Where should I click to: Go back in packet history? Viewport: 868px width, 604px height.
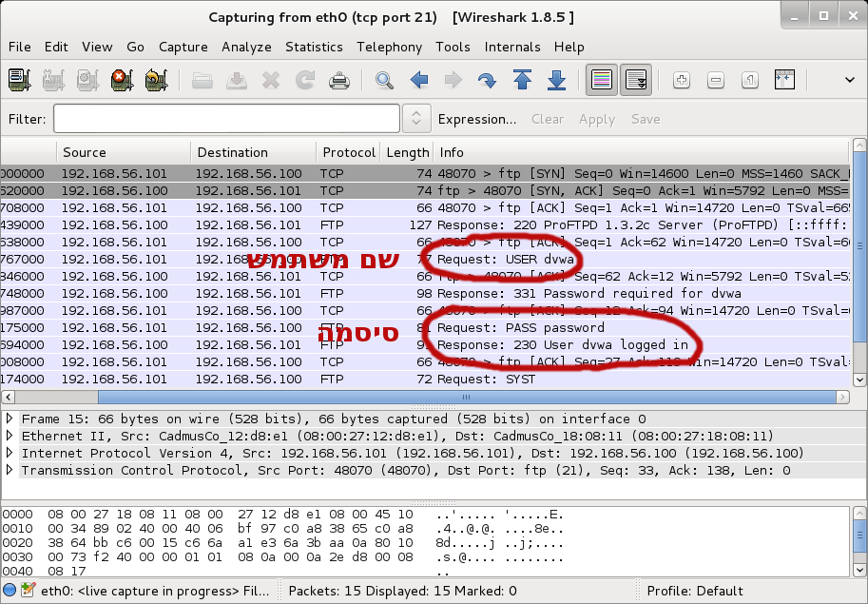point(419,80)
